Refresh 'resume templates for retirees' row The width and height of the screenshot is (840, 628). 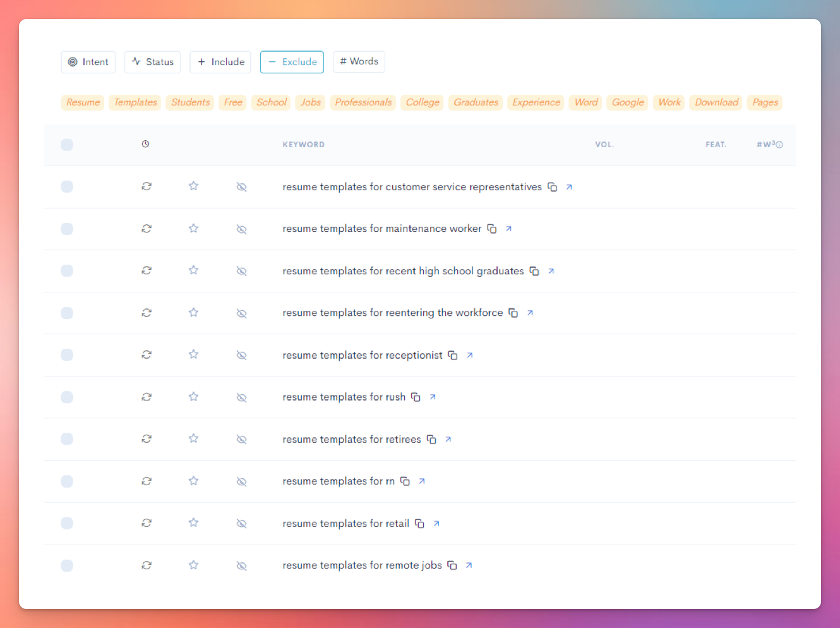147,438
